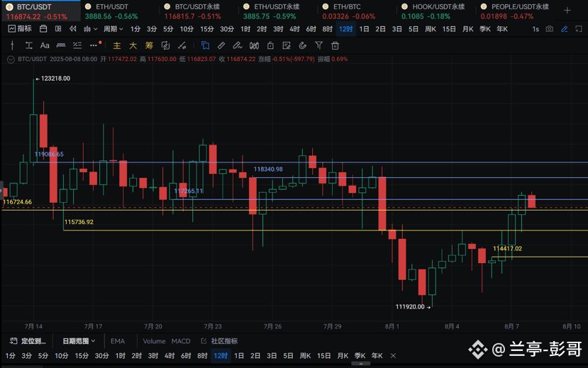Open the 日期范围 date range dropdown

79,341
